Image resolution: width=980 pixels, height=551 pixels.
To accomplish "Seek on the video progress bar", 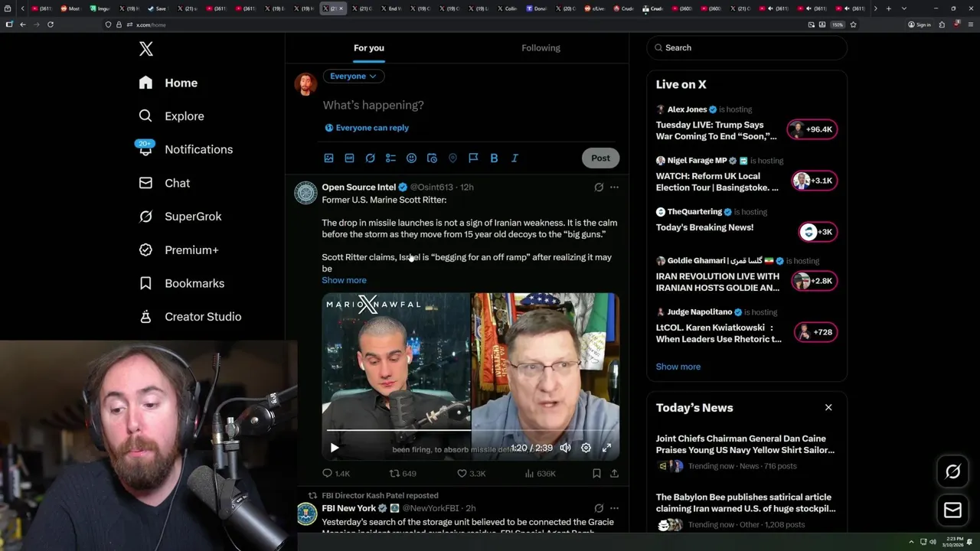I will (470, 431).
